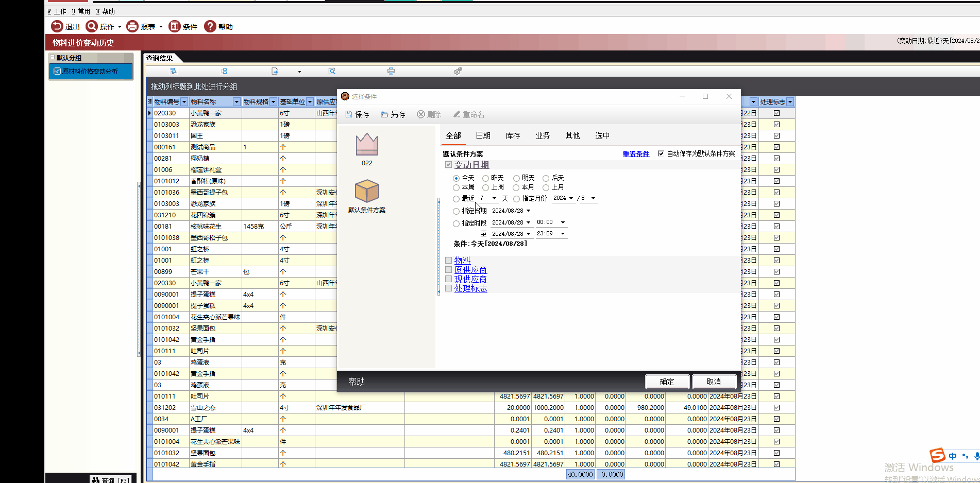This screenshot has width=980, height=483.
Task: Expand the 物料编号 column filter dropdown
Action: (184, 102)
